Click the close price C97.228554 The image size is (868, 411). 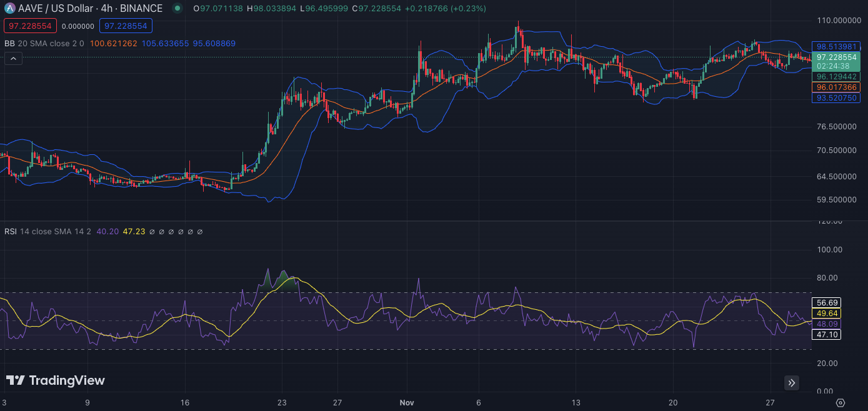[x=377, y=9]
